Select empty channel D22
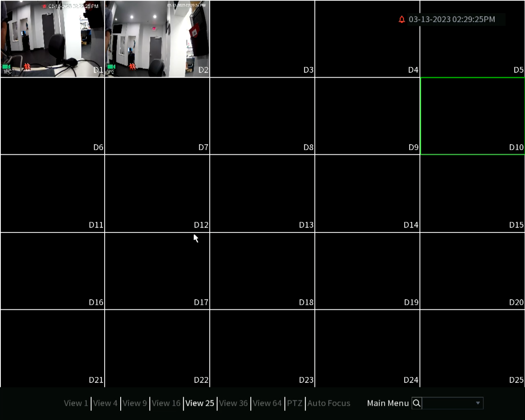 pos(157,348)
